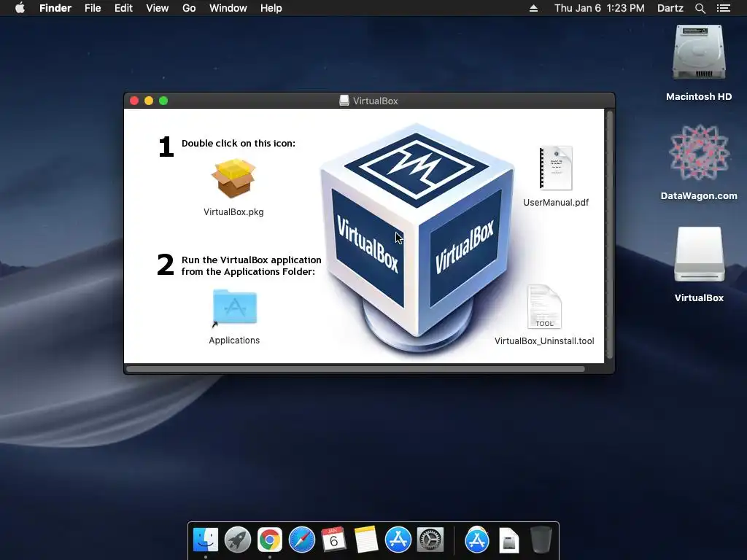Screen dimensions: 747x560
Task: Click the Macintosh HD label text
Action: (x=699, y=97)
